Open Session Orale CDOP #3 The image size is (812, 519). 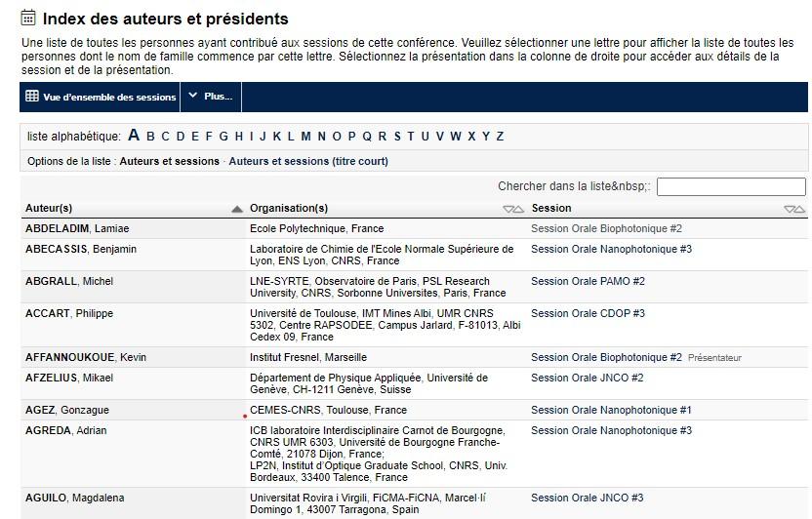(588, 313)
